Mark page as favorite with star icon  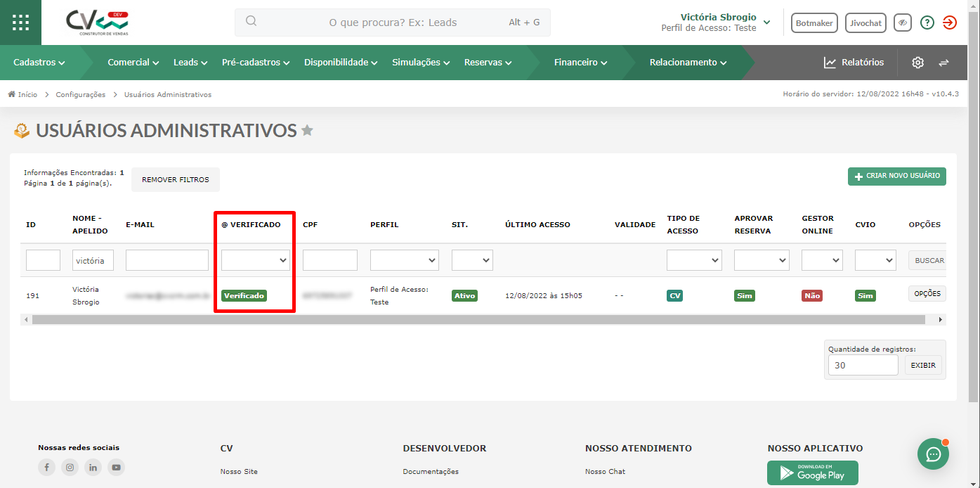coord(307,130)
